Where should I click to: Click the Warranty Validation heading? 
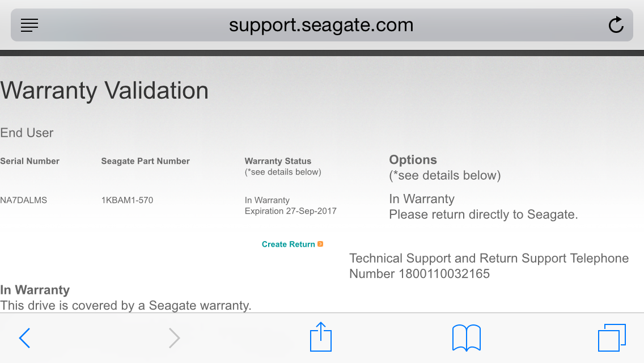tap(104, 91)
